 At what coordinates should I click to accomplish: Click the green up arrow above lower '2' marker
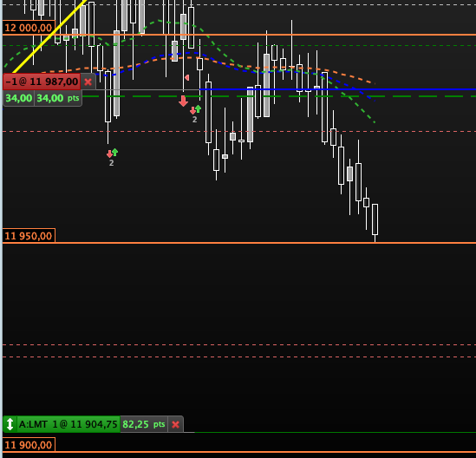[114, 152]
